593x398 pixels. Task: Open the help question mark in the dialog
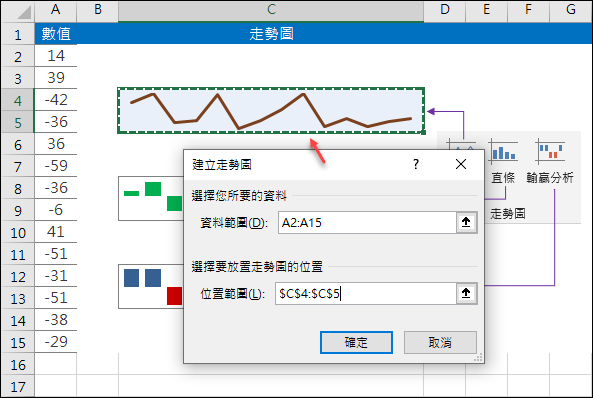point(416,164)
